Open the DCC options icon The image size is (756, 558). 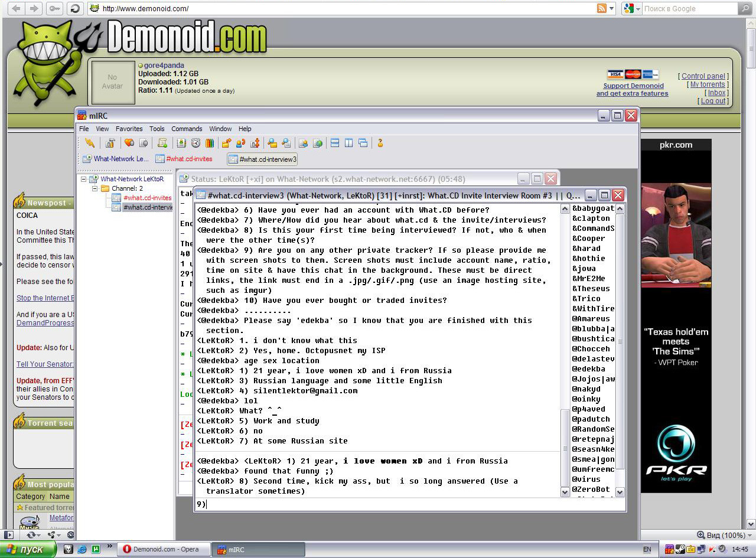click(x=255, y=143)
